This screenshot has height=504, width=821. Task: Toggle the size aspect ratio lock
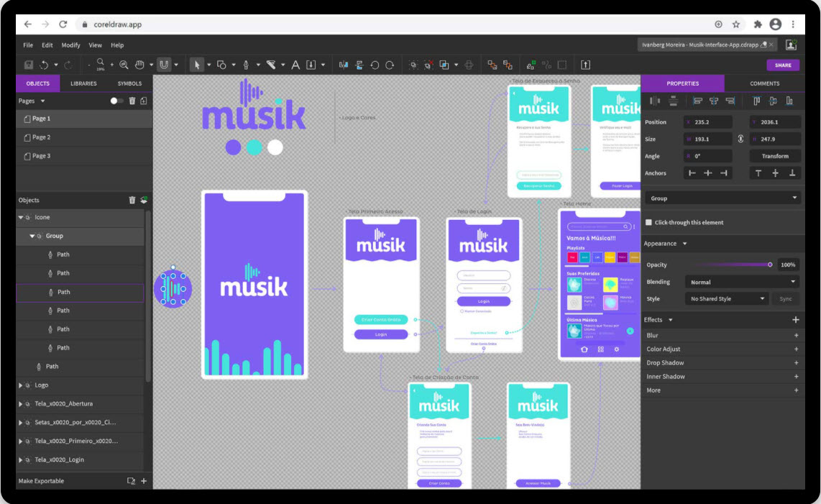point(740,139)
